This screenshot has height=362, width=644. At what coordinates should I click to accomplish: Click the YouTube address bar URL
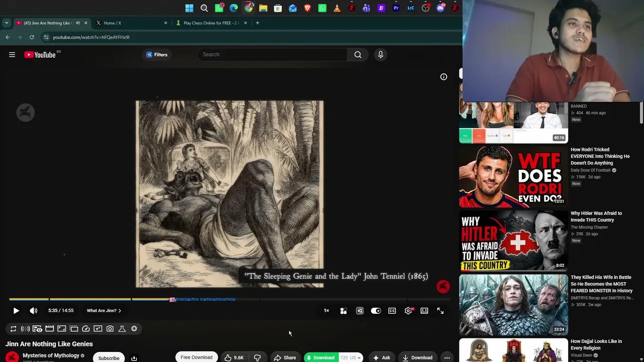click(91, 37)
